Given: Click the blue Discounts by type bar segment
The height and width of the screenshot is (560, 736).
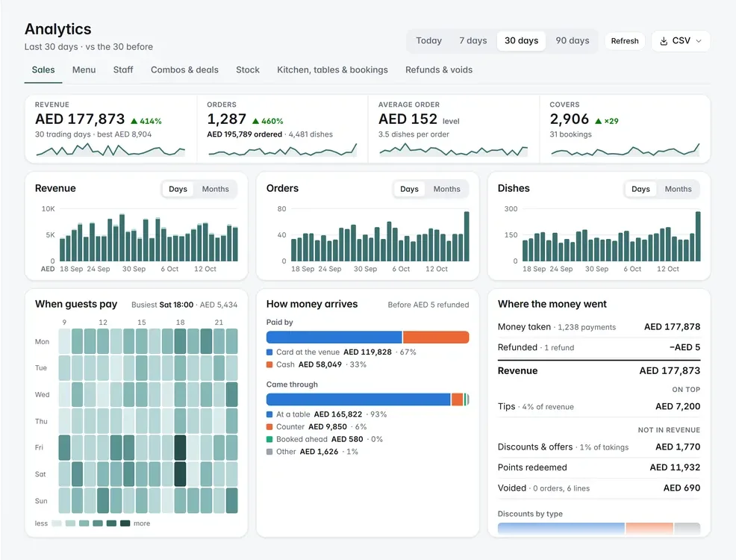Looking at the screenshot, I should 561,529.
